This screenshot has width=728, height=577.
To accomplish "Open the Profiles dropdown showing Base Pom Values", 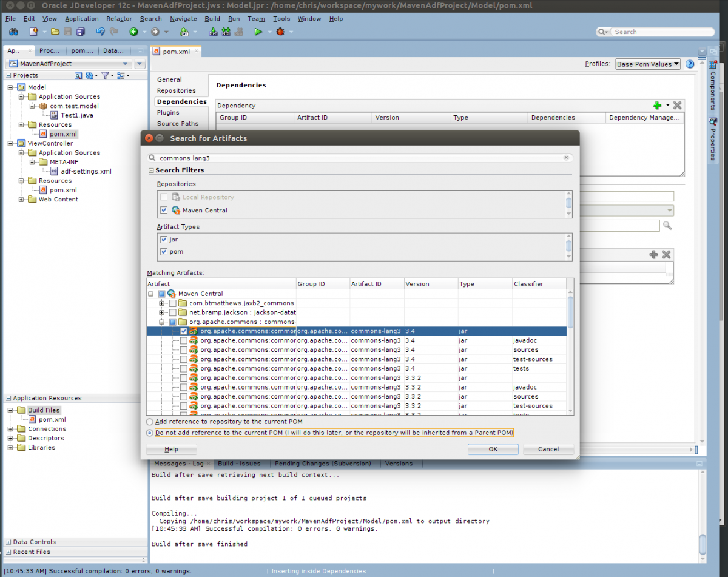I will coord(647,64).
